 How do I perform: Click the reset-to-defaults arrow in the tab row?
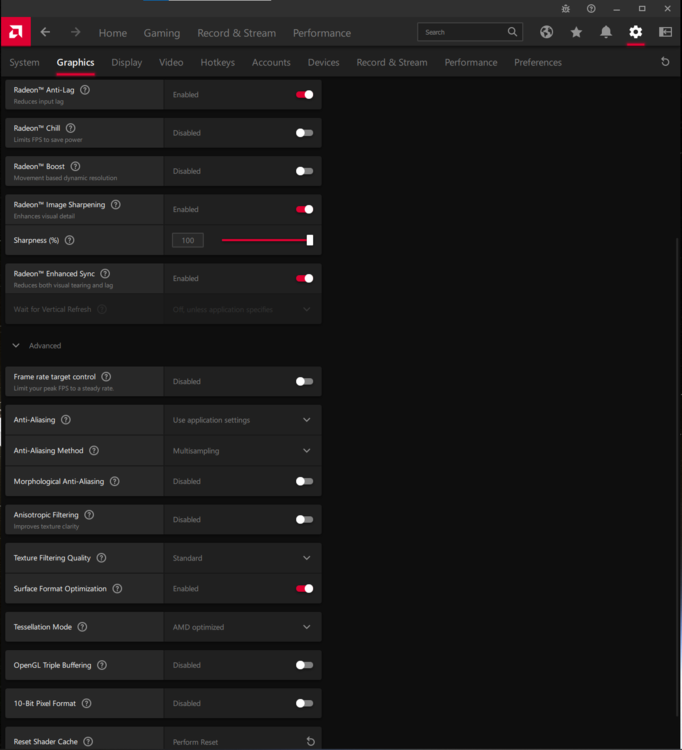point(665,62)
